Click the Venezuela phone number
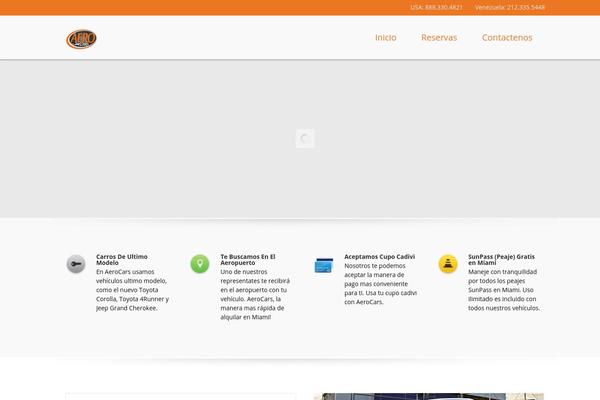600x400 pixels. 510,7
